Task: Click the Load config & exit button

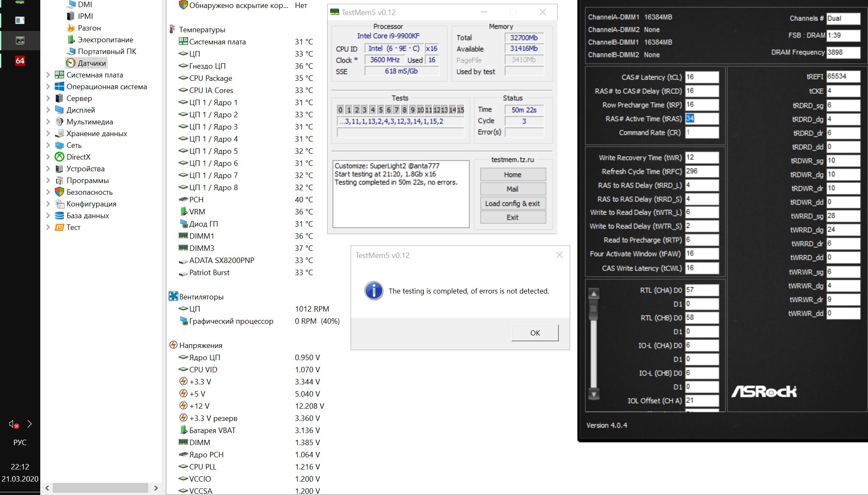Action: (x=512, y=204)
